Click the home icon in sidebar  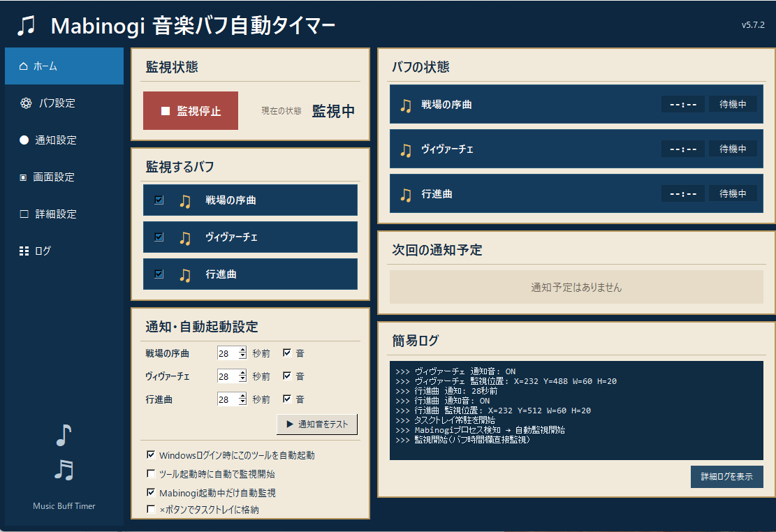pos(23,66)
